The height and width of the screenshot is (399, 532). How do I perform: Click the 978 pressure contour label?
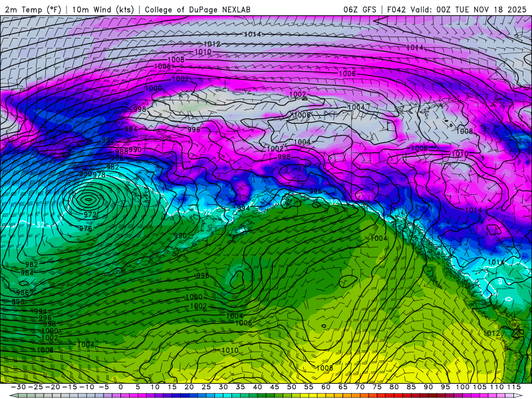[99, 175]
